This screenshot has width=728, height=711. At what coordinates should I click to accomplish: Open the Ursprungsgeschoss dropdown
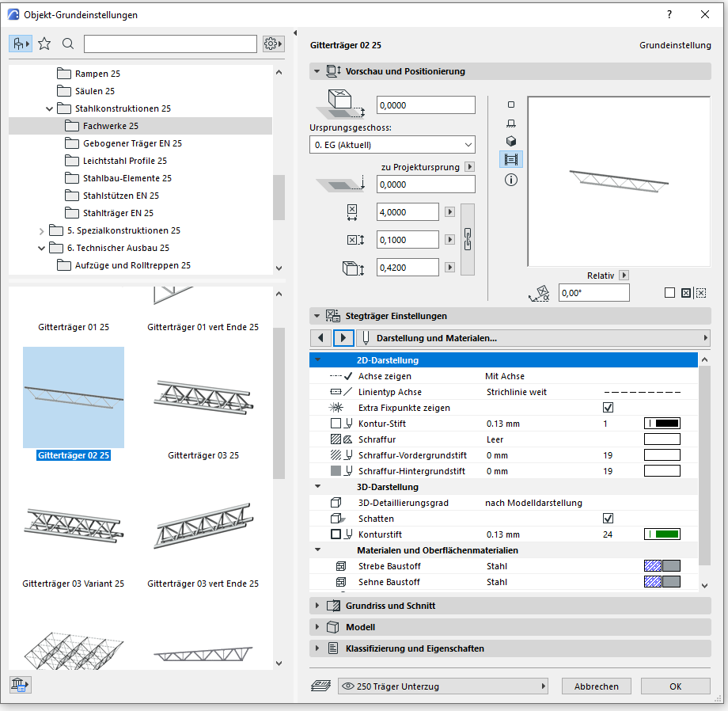tap(392, 145)
